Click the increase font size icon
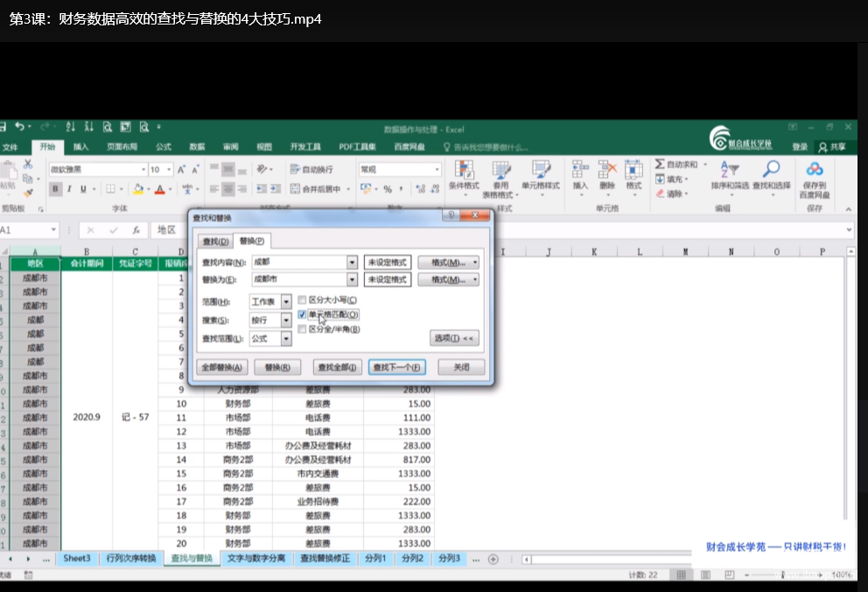 (x=181, y=170)
